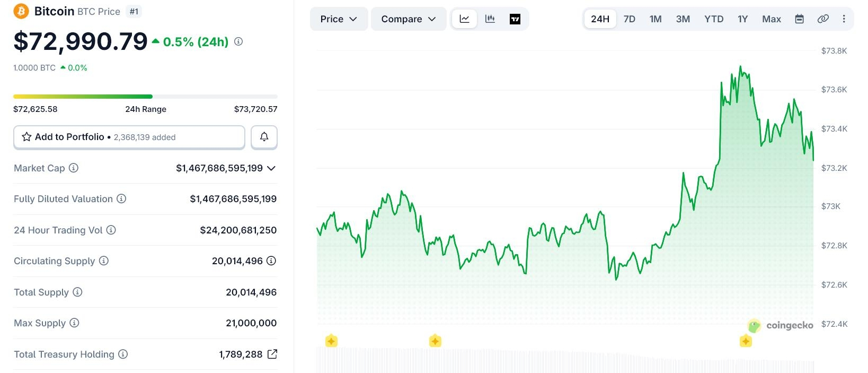Expand the Market Cap details chevron
The height and width of the screenshot is (373, 868).
[x=271, y=168]
